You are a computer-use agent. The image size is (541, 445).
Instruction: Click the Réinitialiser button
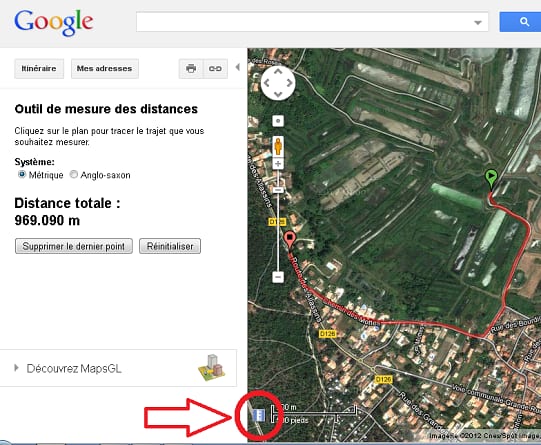pos(170,246)
